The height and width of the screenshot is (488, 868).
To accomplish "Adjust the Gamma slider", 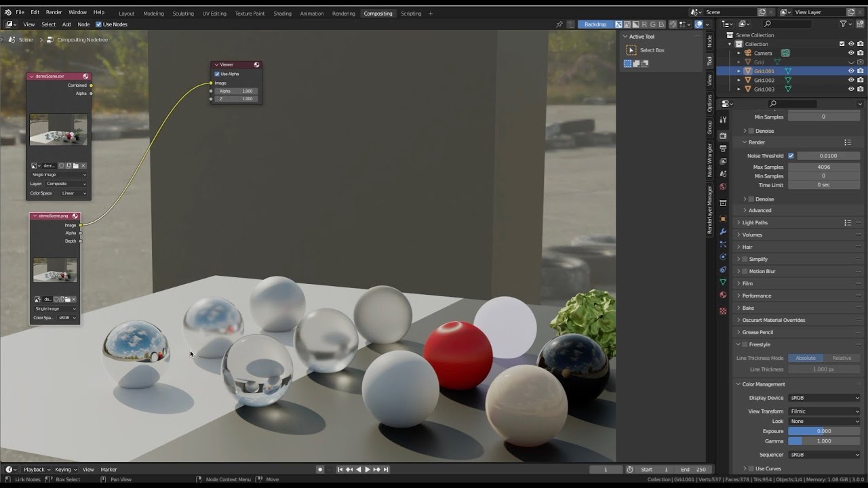I will tap(825, 441).
